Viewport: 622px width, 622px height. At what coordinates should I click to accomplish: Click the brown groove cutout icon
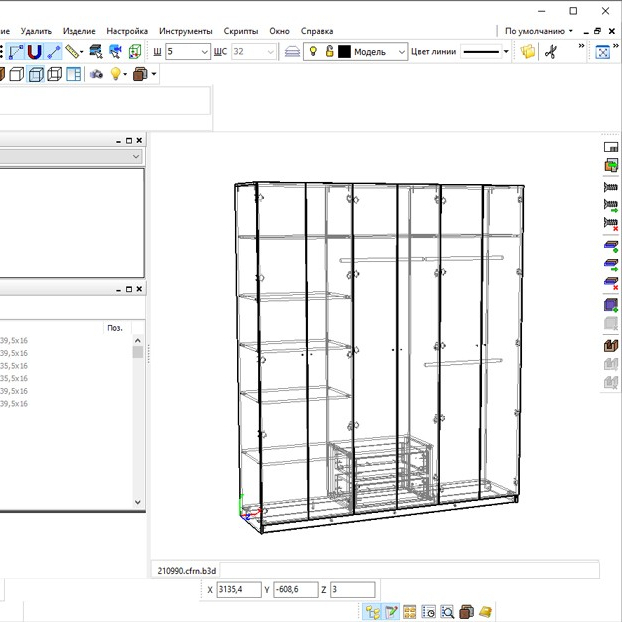click(x=610, y=346)
